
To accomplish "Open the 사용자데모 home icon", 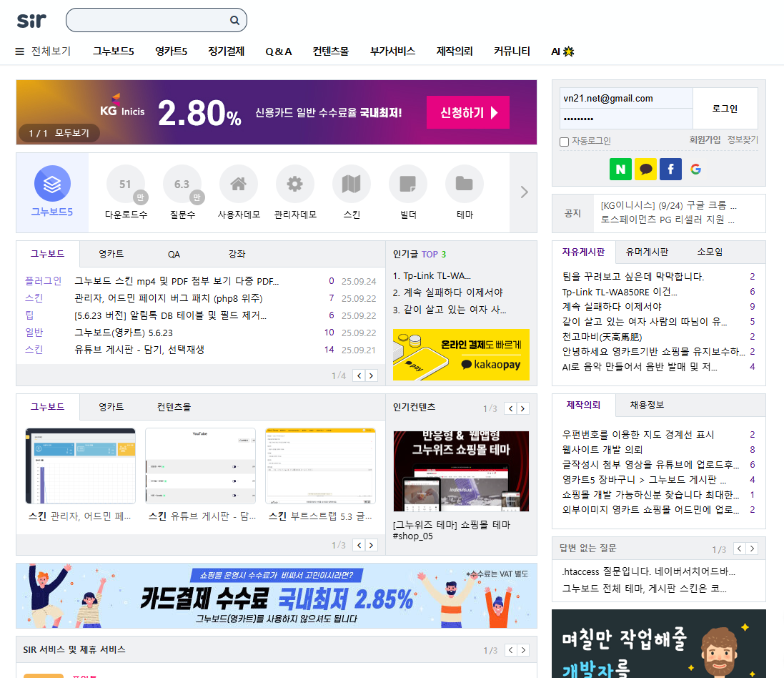I will click(239, 185).
